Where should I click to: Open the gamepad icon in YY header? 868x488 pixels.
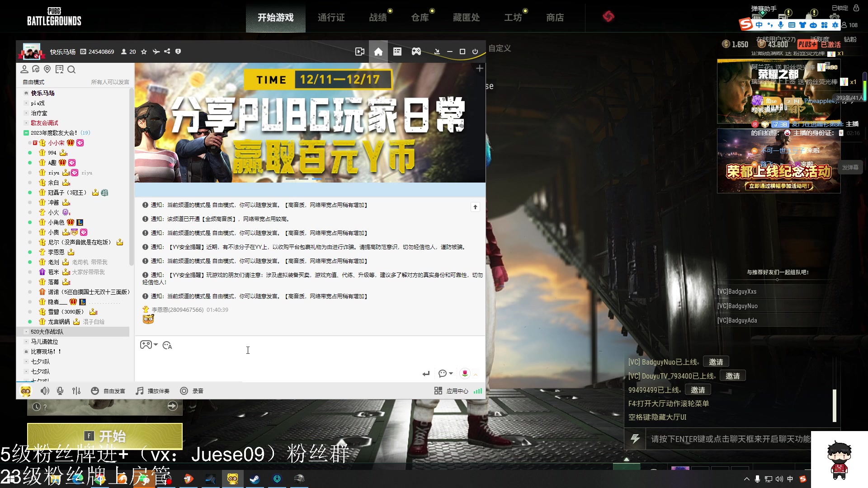416,52
